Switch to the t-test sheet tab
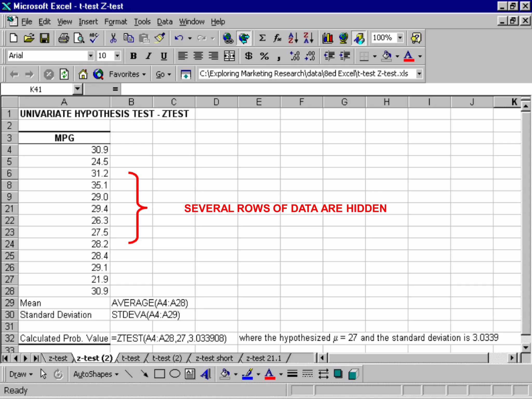Image resolution: width=532 pixels, height=399 pixels. pyautogui.click(x=131, y=358)
